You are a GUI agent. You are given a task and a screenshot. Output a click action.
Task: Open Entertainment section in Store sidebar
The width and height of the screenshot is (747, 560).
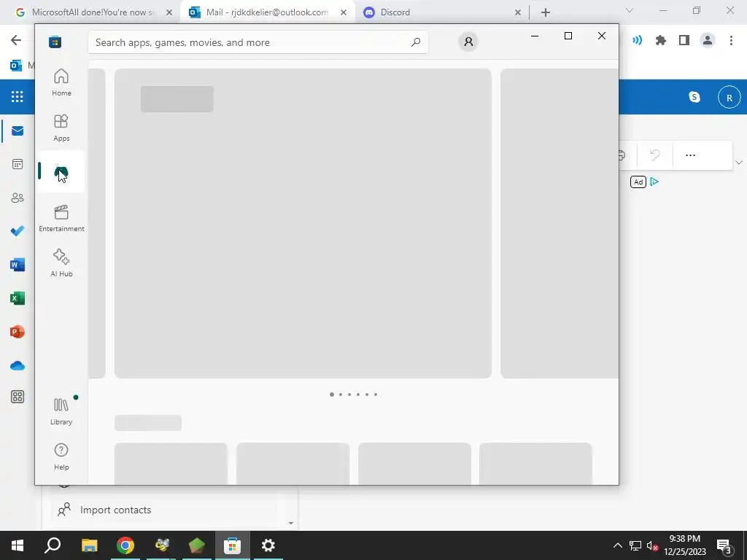pyautogui.click(x=61, y=218)
